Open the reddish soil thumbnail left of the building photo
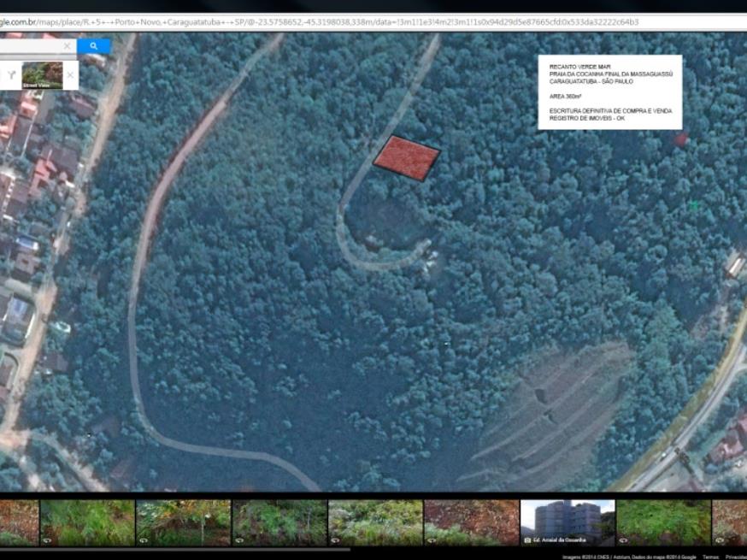 [x=471, y=522]
